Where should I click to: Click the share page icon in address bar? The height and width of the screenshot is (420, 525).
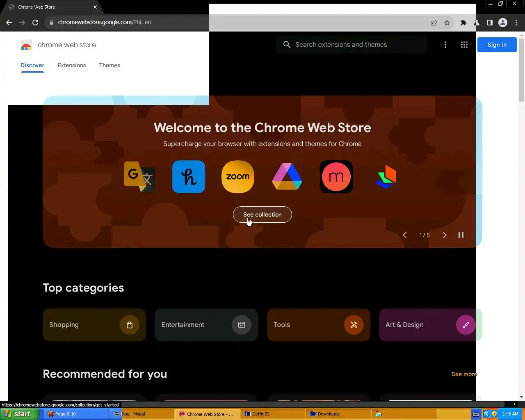coord(434,23)
